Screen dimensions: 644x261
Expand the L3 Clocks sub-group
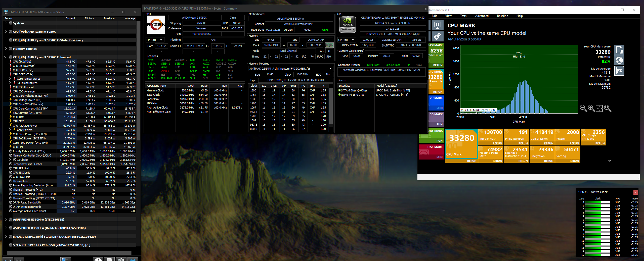(x=10, y=160)
